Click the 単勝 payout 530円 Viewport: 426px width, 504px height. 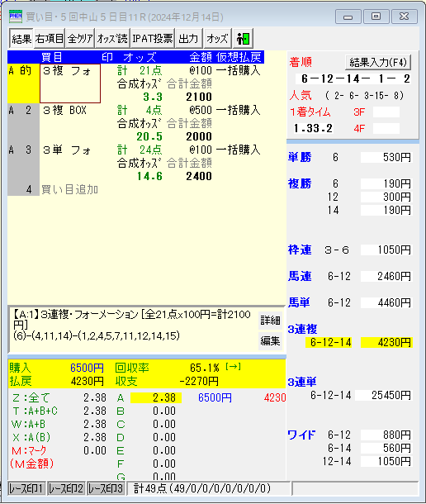(x=386, y=157)
